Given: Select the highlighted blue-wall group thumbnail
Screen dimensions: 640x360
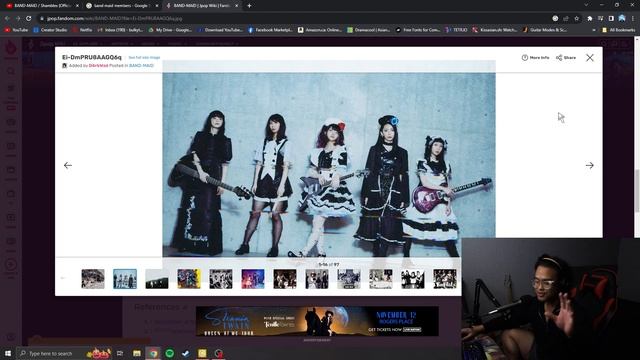Looking at the screenshot, I should (125, 279).
